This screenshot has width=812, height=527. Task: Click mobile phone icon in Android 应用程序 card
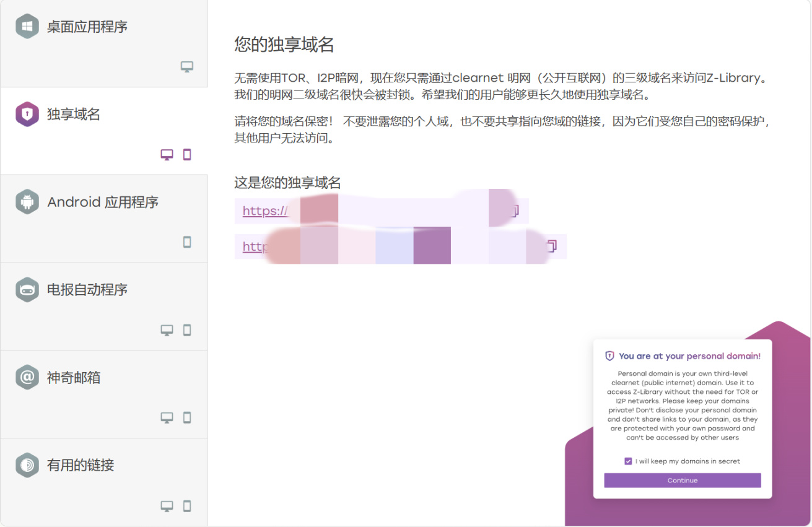coord(187,242)
